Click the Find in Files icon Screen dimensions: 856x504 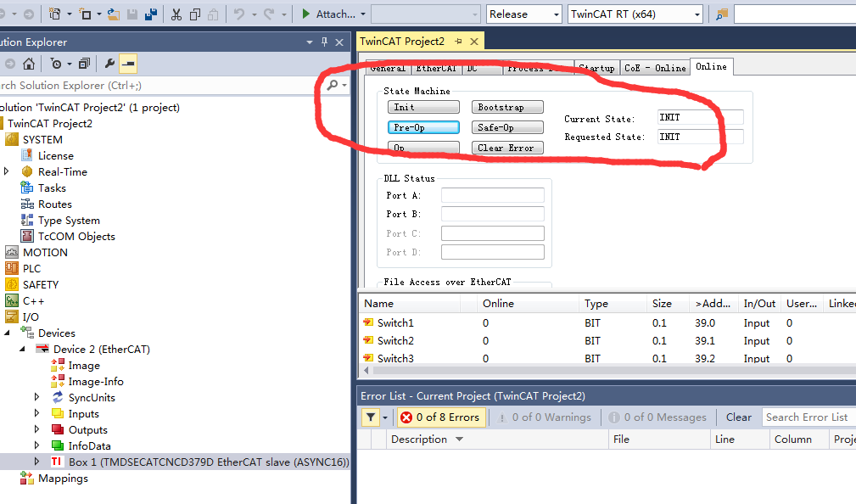pos(722,14)
